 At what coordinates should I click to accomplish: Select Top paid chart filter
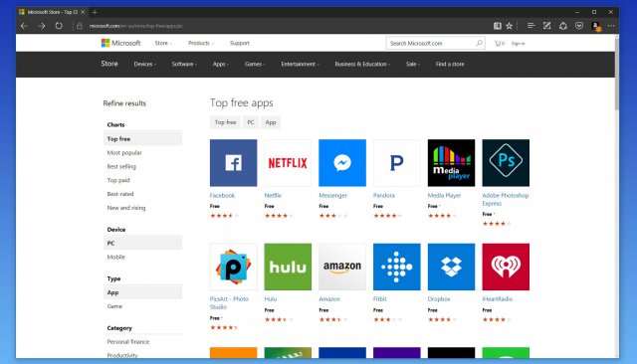coord(118,180)
